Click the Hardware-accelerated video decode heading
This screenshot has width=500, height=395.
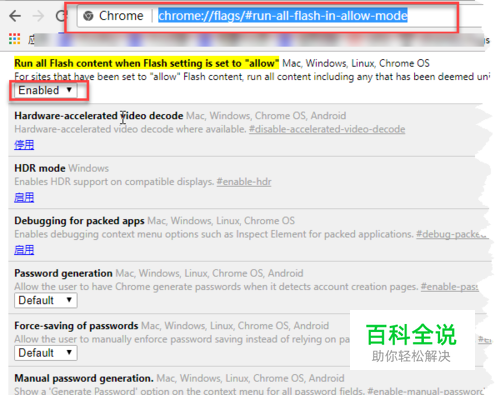[99, 116]
